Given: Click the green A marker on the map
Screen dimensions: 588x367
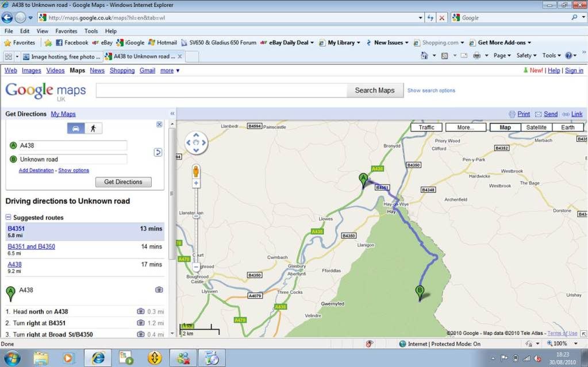Looking at the screenshot, I should coord(363,180).
